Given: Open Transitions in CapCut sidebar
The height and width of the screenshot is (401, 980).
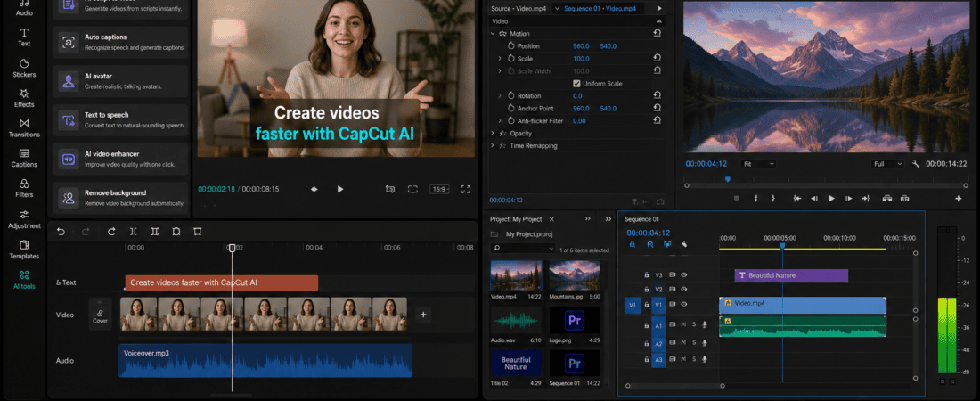Looking at the screenshot, I should tap(24, 128).
